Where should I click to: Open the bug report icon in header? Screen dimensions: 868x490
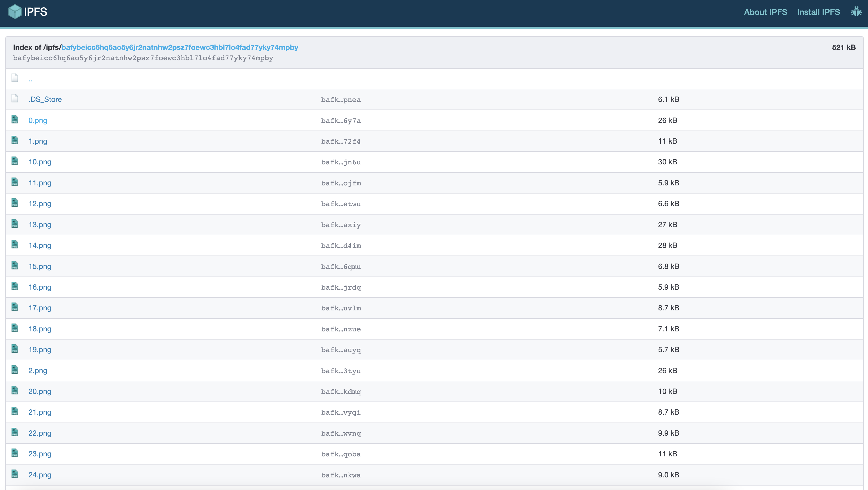[856, 12]
